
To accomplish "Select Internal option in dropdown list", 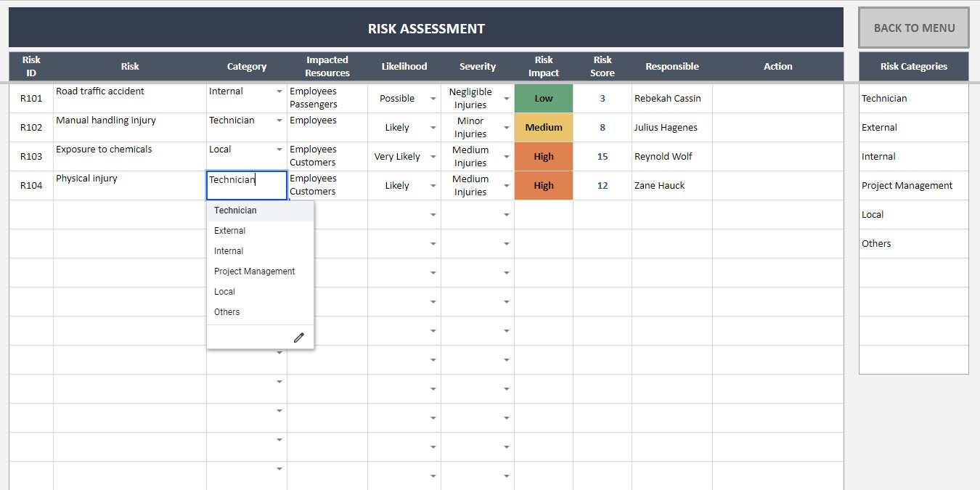I will [x=261, y=251].
